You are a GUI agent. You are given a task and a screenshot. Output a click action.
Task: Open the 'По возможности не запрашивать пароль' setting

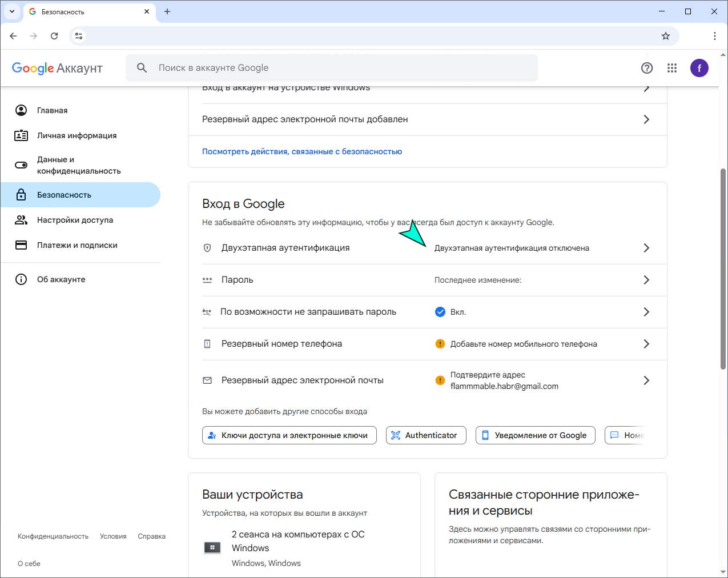pyautogui.click(x=308, y=312)
